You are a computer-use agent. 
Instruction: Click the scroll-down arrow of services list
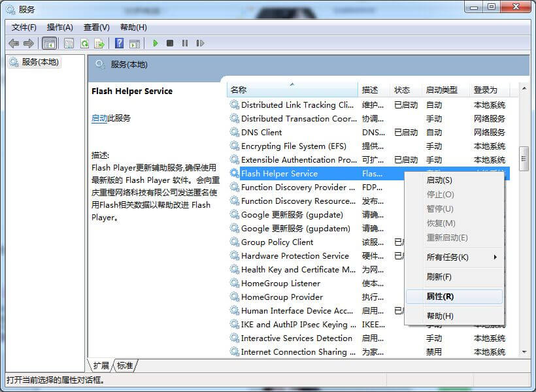click(x=524, y=351)
